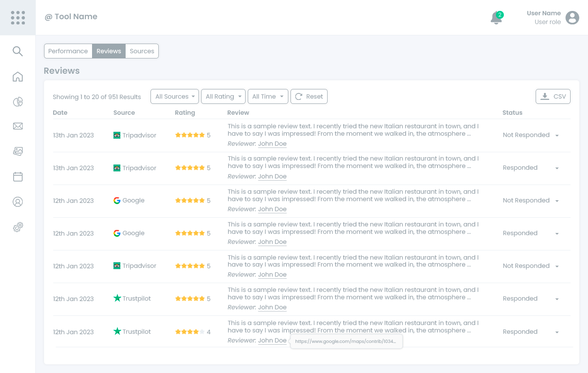The width and height of the screenshot is (588, 373).
Task: Click the Date column header
Action: tap(60, 113)
